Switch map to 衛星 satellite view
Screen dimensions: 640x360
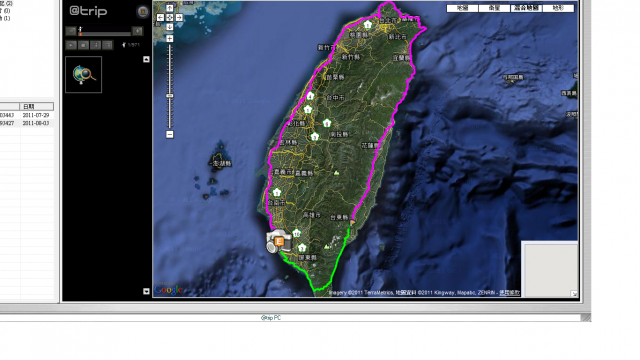(x=494, y=8)
